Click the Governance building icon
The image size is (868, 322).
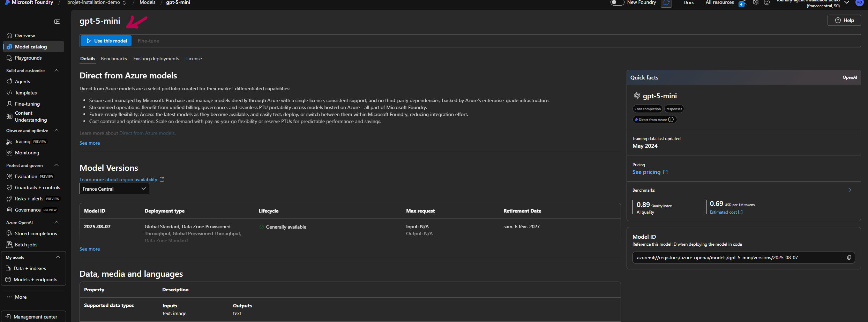click(9, 210)
